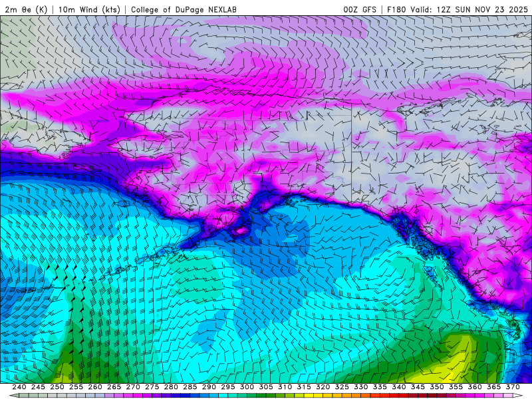Click the 285 color scale label
532x399 pixels.
[190, 387]
